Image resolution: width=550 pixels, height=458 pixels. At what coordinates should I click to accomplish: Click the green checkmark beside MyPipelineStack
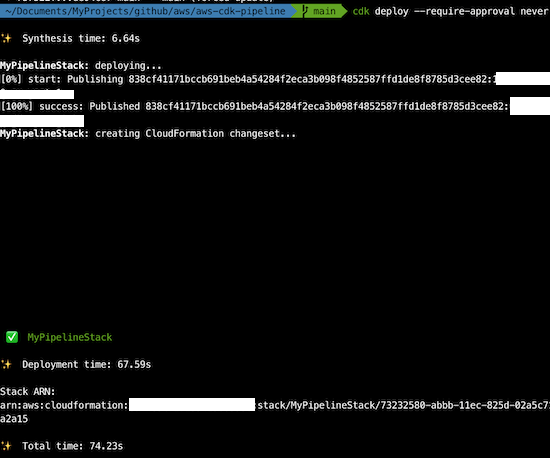coord(12,337)
